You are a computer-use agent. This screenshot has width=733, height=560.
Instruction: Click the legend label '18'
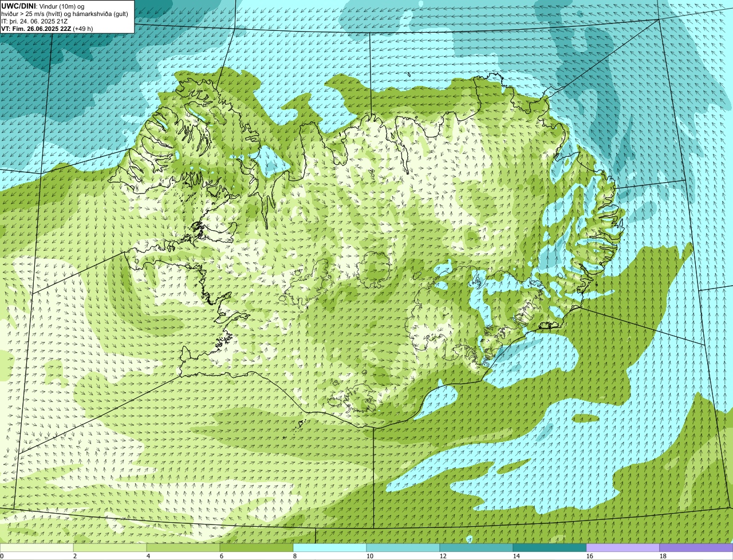pyautogui.click(x=663, y=556)
